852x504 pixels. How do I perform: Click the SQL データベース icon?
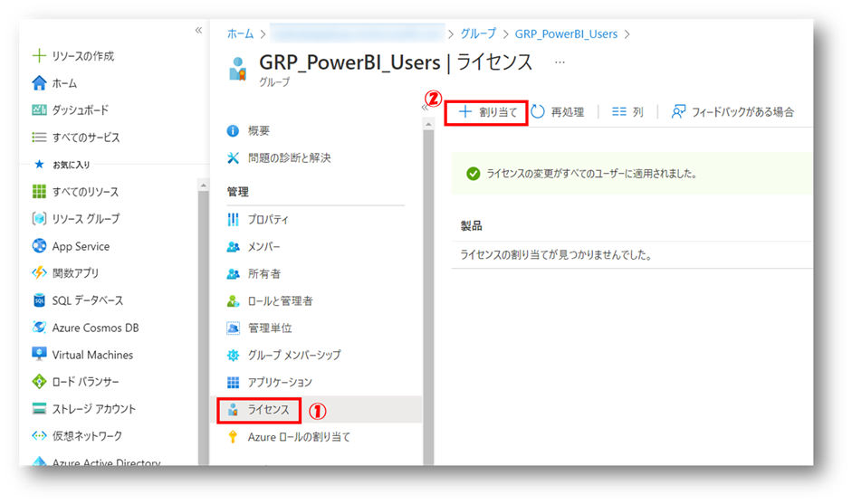[39, 300]
